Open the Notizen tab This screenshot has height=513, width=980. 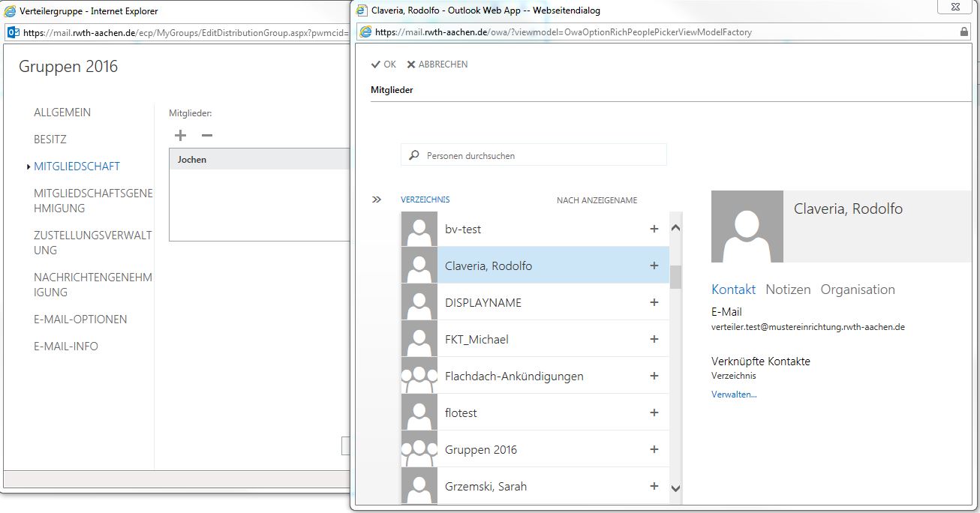788,289
